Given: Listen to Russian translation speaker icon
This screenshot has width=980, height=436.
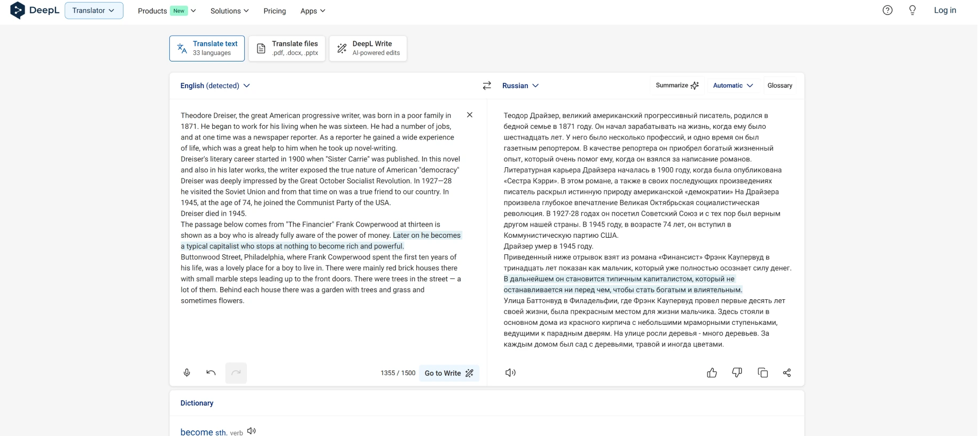Looking at the screenshot, I should [510, 373].
